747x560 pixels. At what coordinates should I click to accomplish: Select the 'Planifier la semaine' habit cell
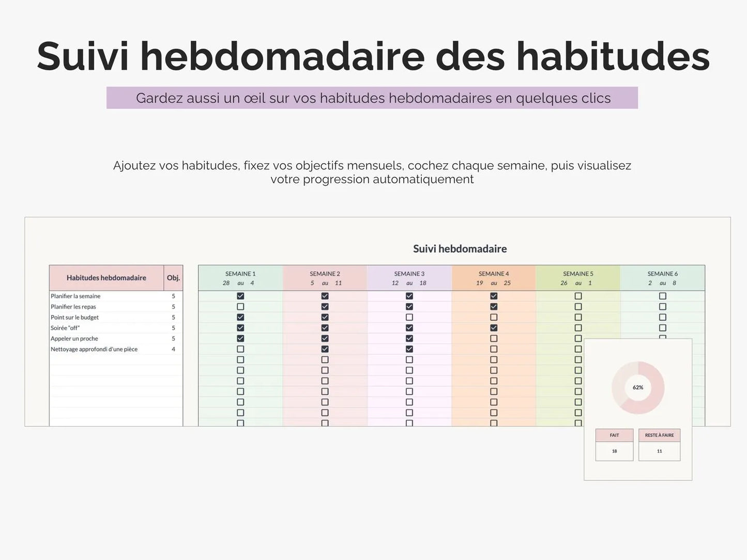pyautogui.click(x=106, y=296)
